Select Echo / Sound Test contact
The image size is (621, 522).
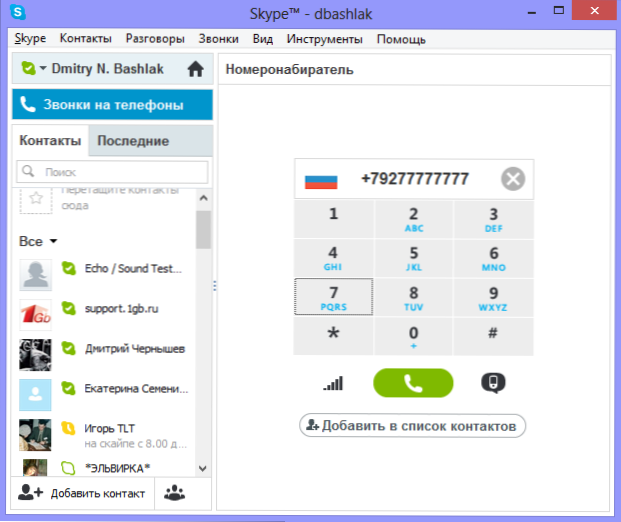tap(133, 268)
